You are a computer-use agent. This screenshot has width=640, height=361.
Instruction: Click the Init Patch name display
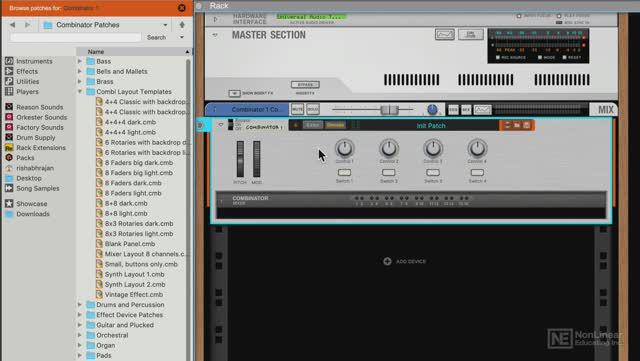click(431, 126)
